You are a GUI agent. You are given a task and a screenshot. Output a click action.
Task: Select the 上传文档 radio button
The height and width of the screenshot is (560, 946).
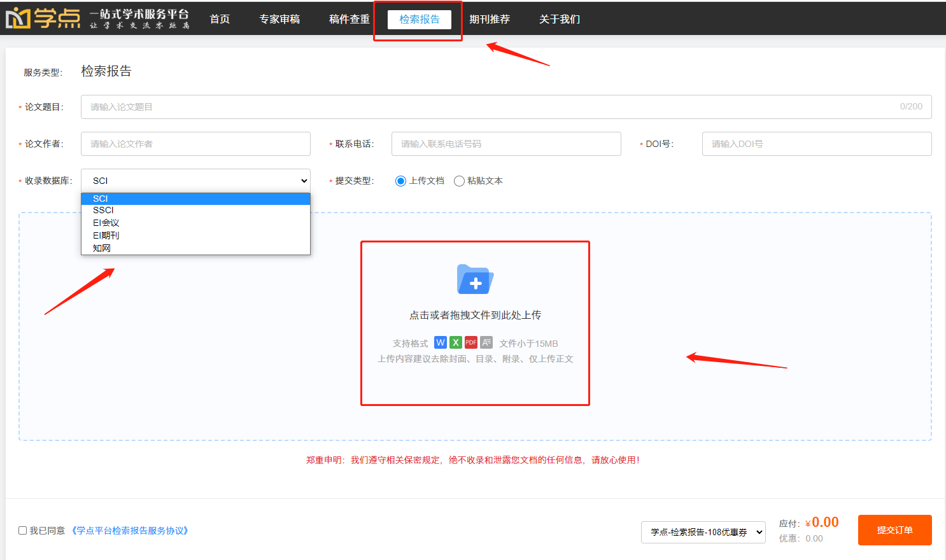tap(400, 181)
